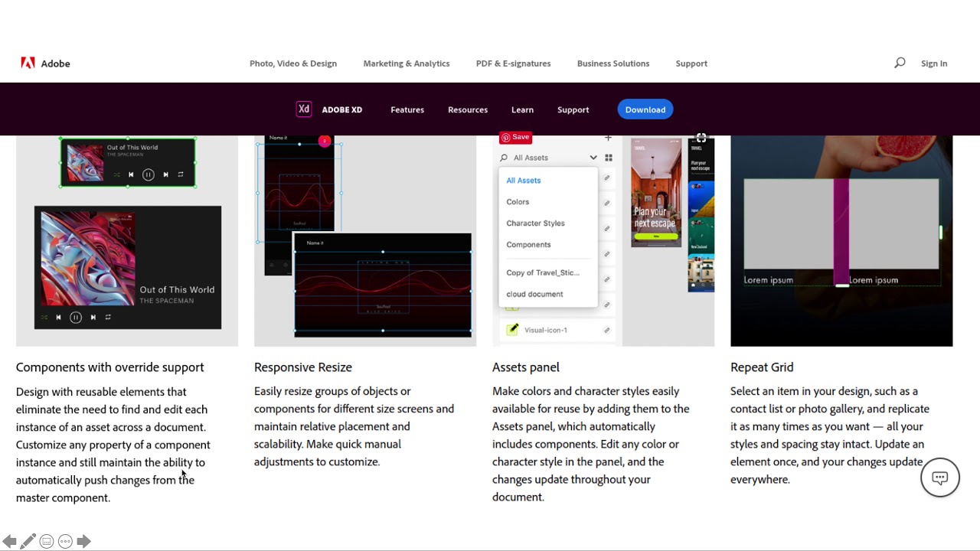Open the chat support bubble icon

coord(940,478)
